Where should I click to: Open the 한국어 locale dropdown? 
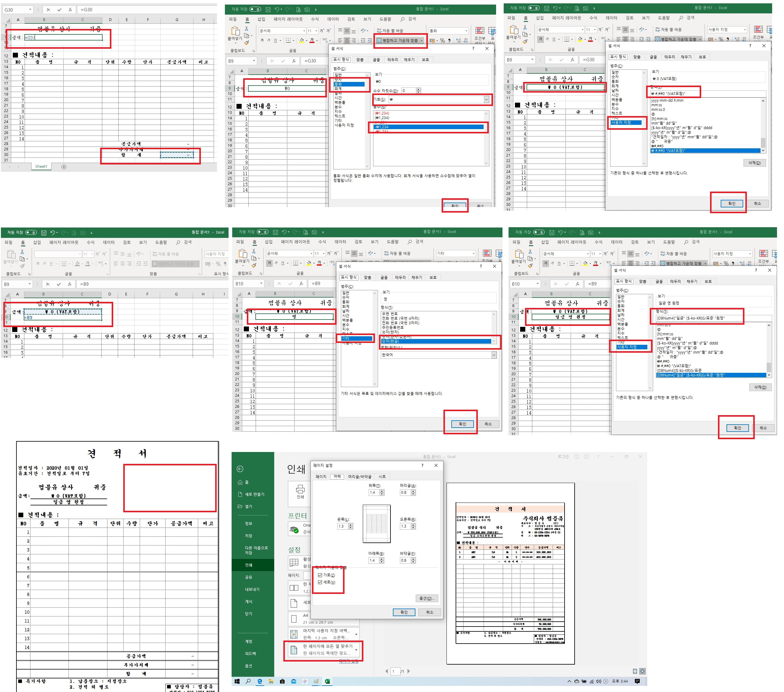494,355
